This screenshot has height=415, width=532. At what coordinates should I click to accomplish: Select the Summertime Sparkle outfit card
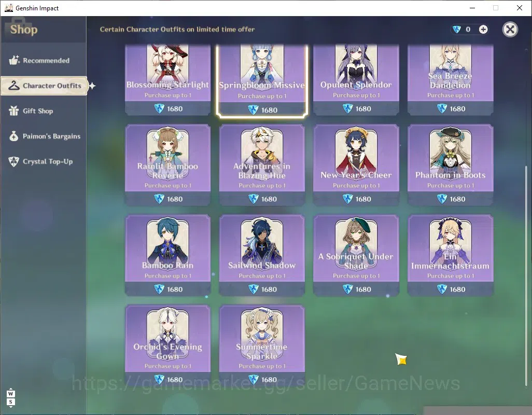point(262,345)
